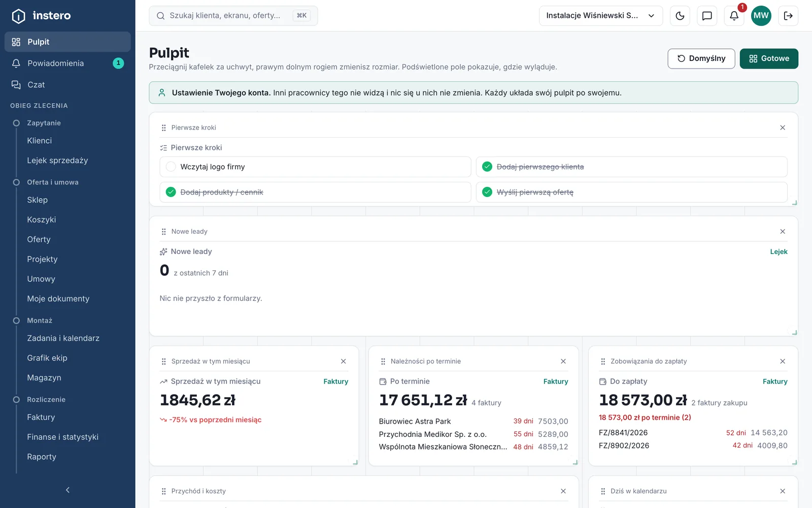Remove the Sprzedaż w tym miesiącu tile
This screenshot has width=812, height=508.
tap(344, 362)
